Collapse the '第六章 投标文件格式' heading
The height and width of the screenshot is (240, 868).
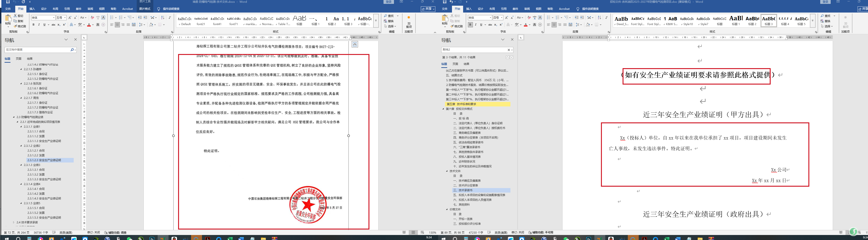click(443, 109)
